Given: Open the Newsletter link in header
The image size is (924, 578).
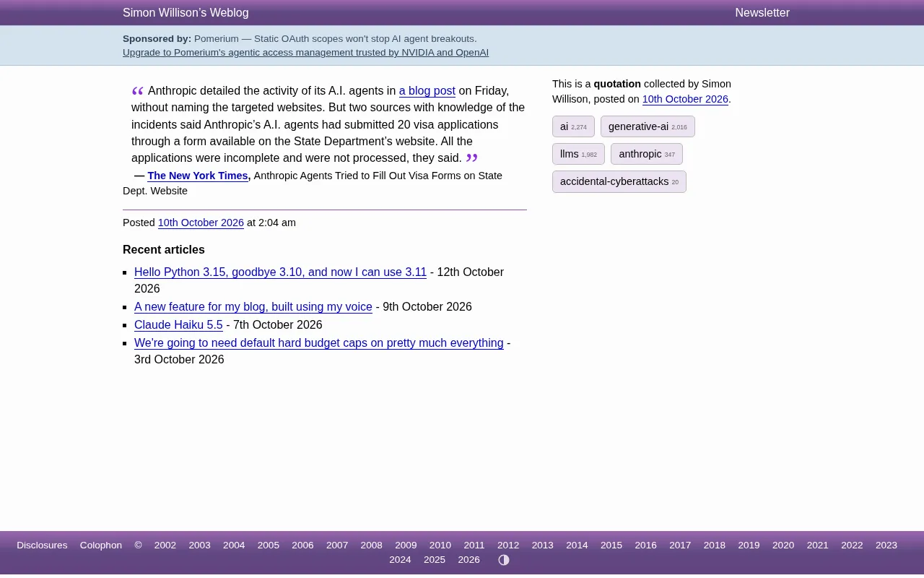Looking at the screenshot, I should [762, 13].
